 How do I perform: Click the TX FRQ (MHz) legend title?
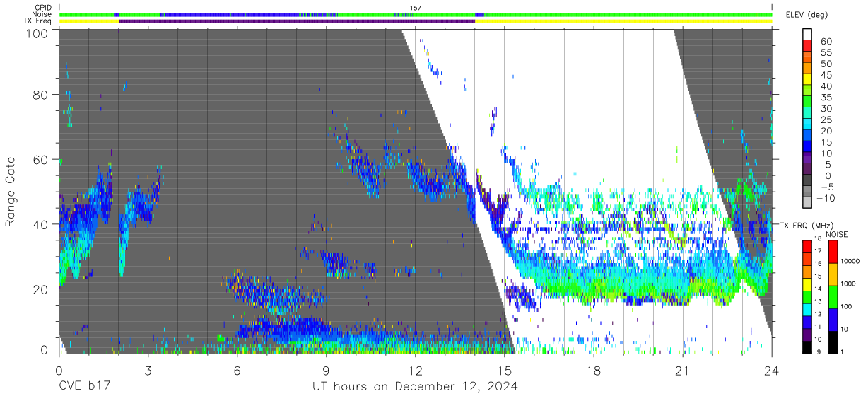[x=807, y=225]
